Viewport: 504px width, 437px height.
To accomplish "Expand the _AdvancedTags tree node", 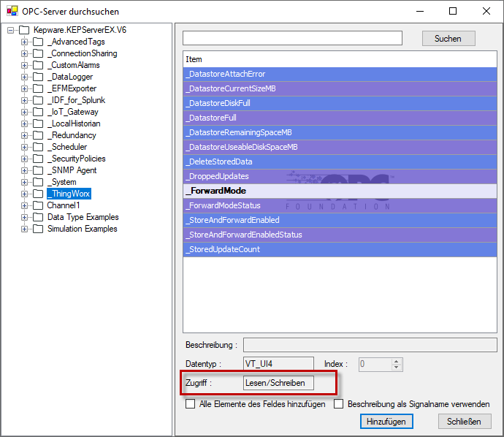I will (24, 42).
